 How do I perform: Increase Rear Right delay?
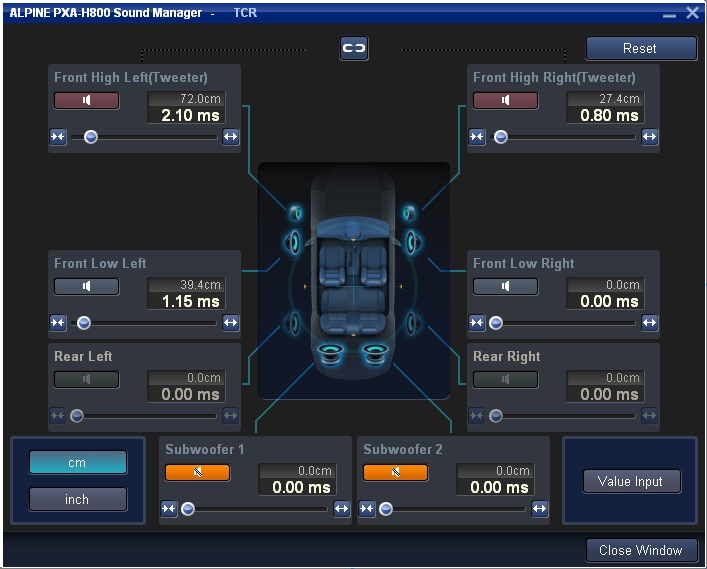649,416
